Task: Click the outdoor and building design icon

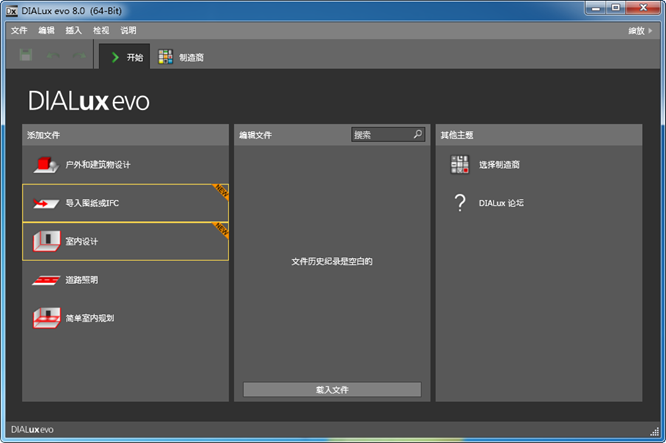Action: [46, 165]
